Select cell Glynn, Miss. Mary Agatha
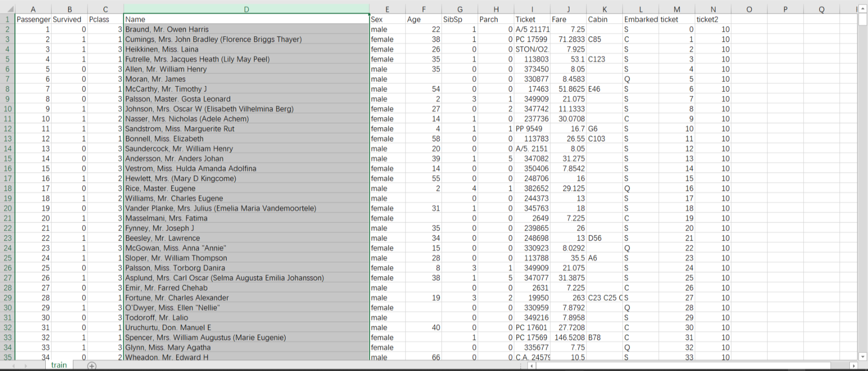The width and height of the screenshot is (868, 371). pos(246,347)
